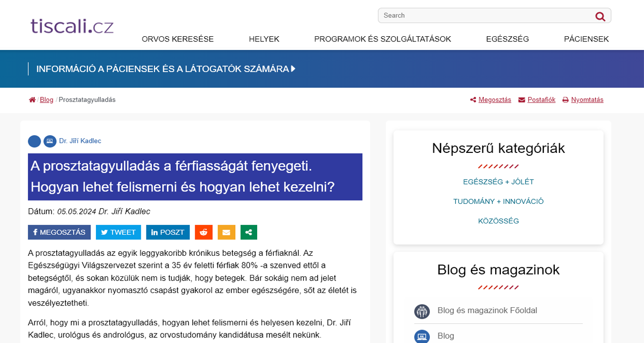
Task: Click the Blog és magazinok Főoldal icon
Action: click(x=422, y=311)
